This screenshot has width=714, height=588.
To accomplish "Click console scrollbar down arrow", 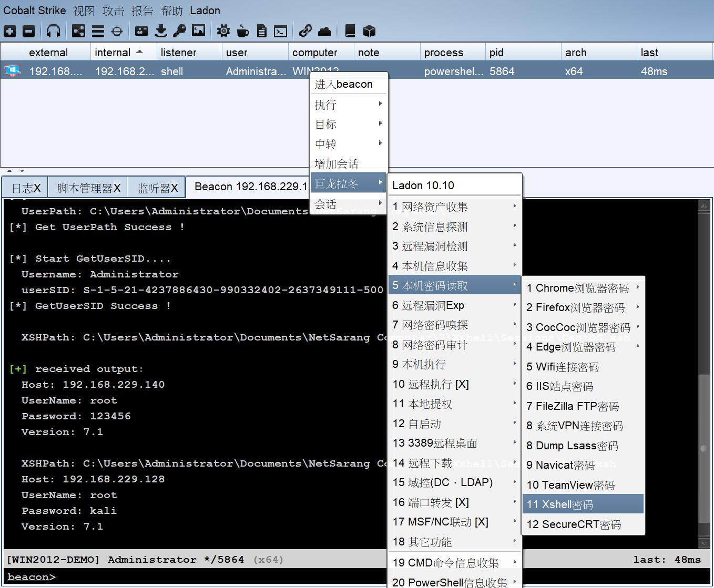I will pos(704,543).
